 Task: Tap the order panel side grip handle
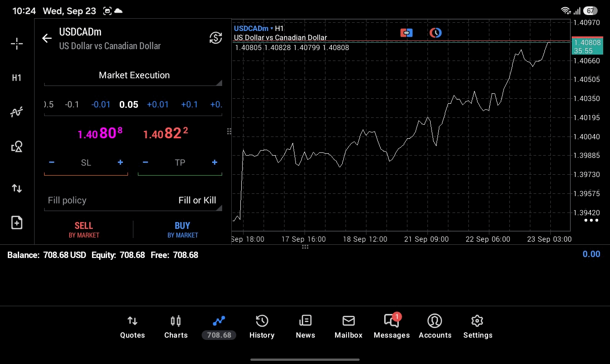click(x=229, y=131)
